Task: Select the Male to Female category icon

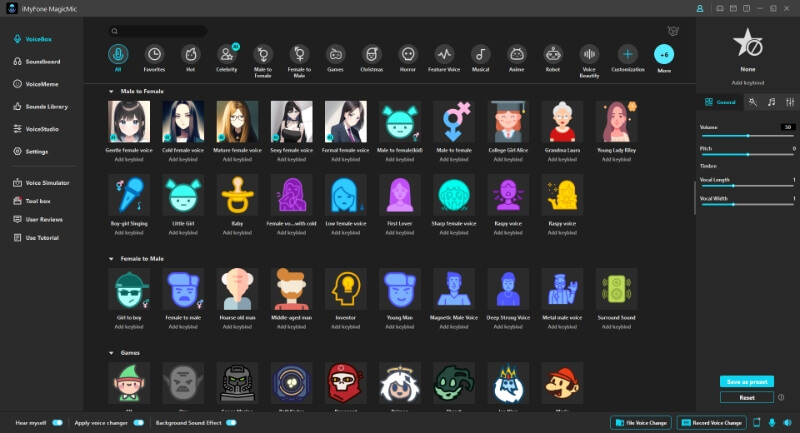Action: coord(263,54)
